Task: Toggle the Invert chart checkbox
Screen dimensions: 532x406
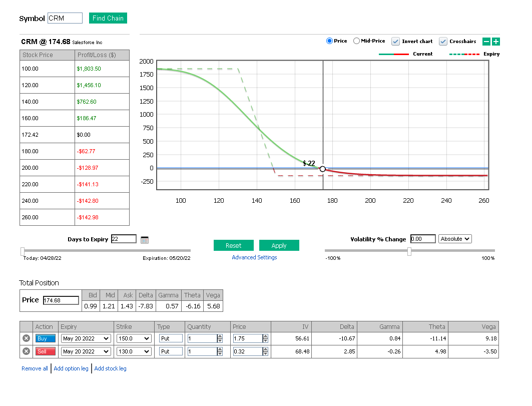Action: pyautogui.click(x=395, y=42)
